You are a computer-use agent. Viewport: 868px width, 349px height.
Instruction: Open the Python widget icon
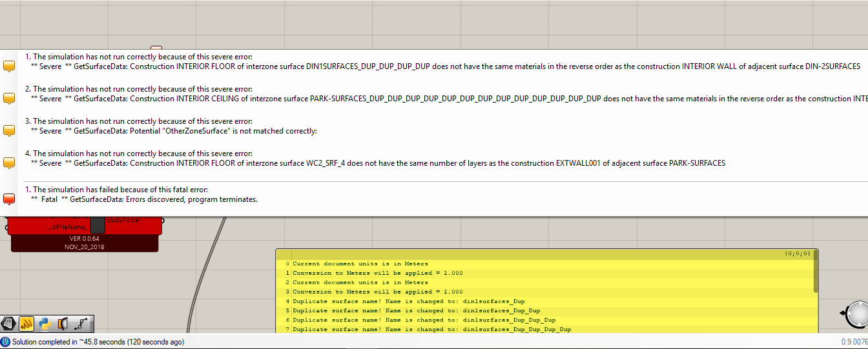[x=45, y=323]
